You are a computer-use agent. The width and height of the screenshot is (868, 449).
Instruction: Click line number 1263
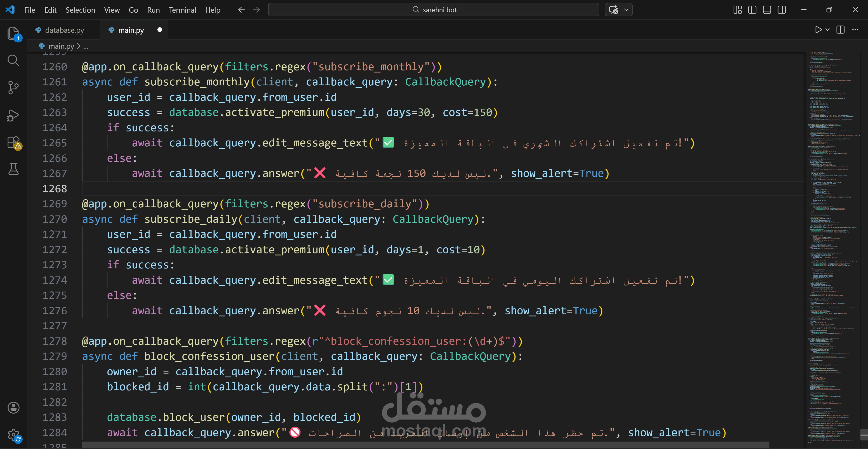[x=54, y=112]
